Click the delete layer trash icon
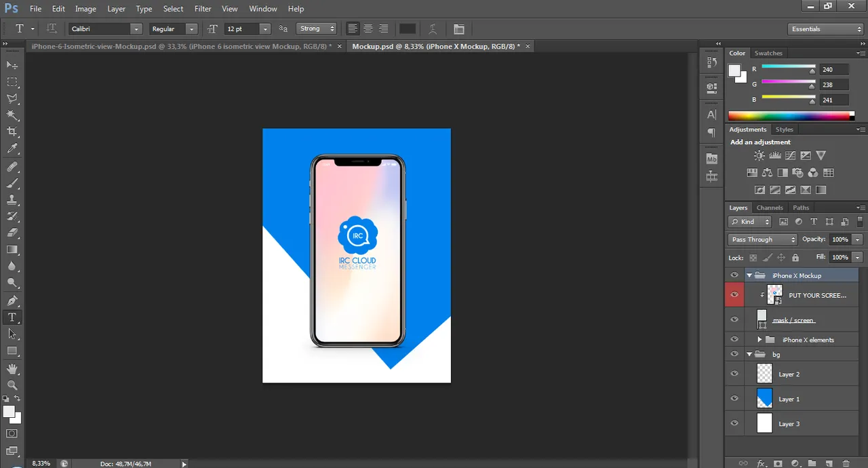The image size is (868, 468). [846, 463]
